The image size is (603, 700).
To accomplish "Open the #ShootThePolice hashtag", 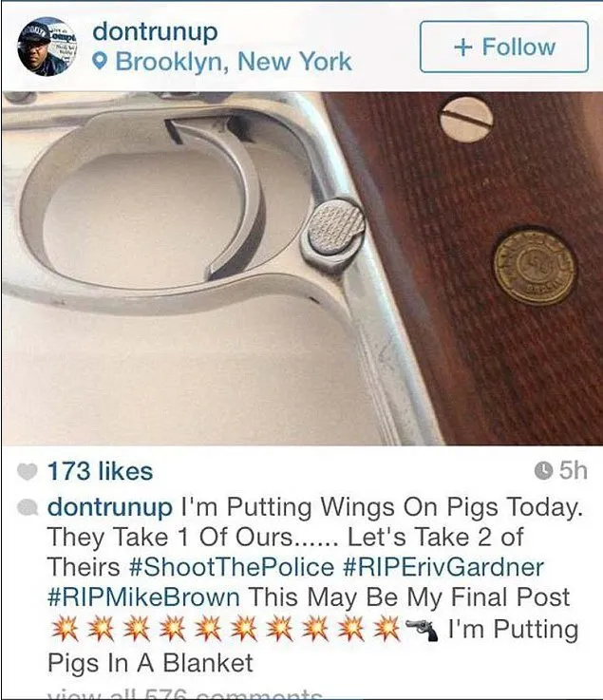I will pyautogui.click(x=231, y=567).
